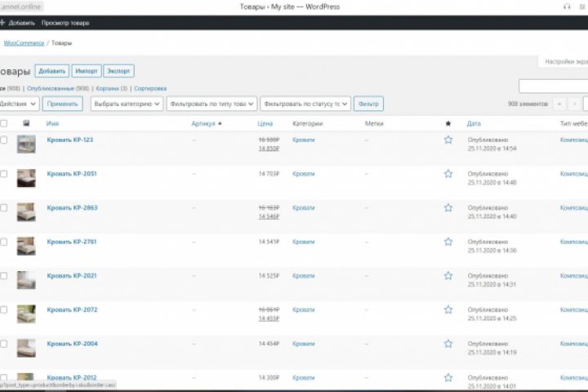Check the box for Кровать КР-2761
This screenshot has width=588, height=392.
click(4, 242)
